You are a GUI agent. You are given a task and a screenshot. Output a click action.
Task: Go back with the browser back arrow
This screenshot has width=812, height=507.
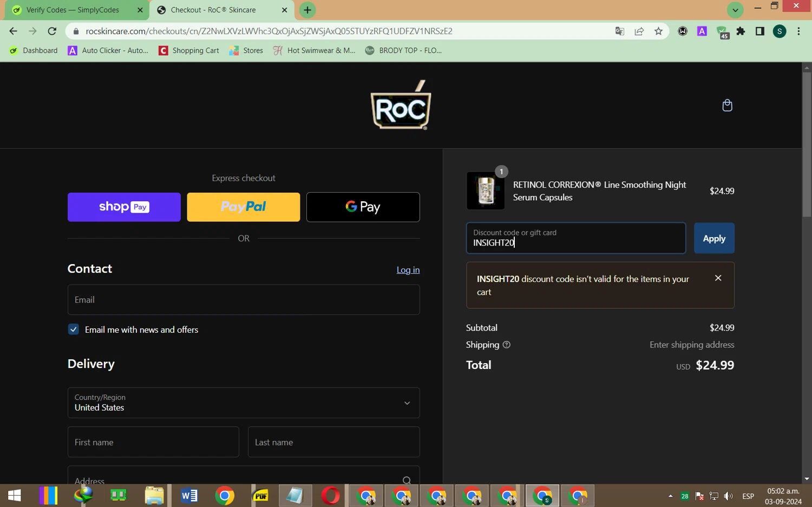pos(14,31)
